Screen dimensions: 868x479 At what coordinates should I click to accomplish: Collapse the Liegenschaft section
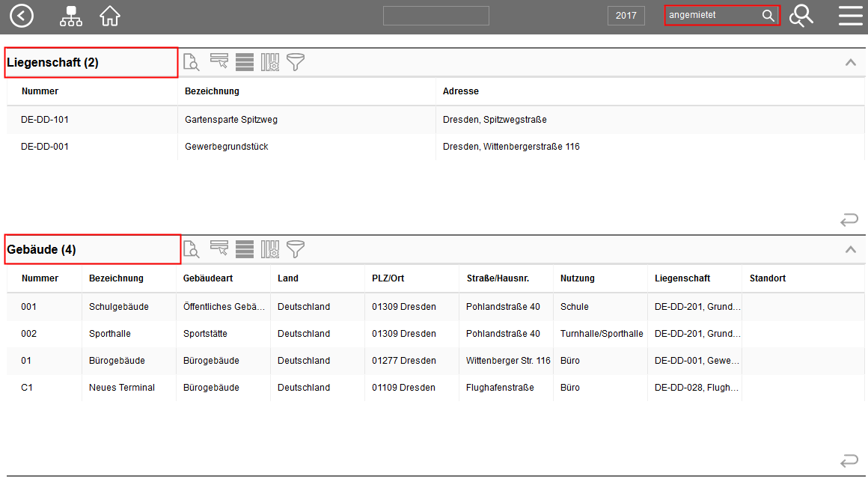tap(850, 63)
